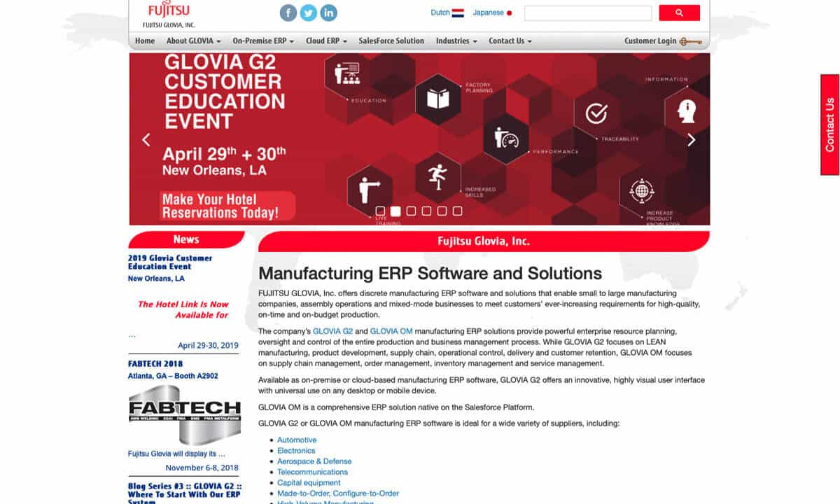Select the third carousel slide indicator
The width and height of the screenshot is (840, 504).
(x=411, y=211)
